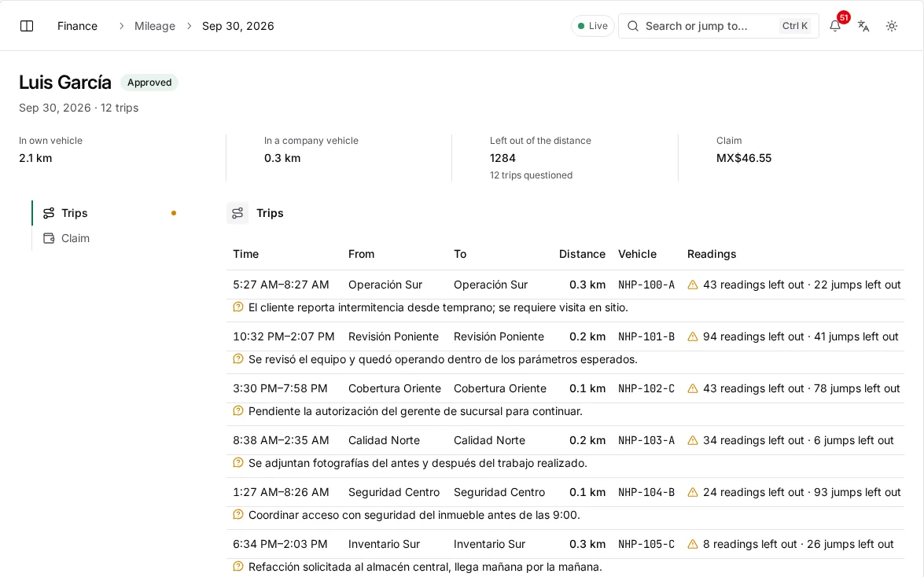Click the Readings column header
The width and height of the screenshot is (924, 577).
click(x=711, y=254)
